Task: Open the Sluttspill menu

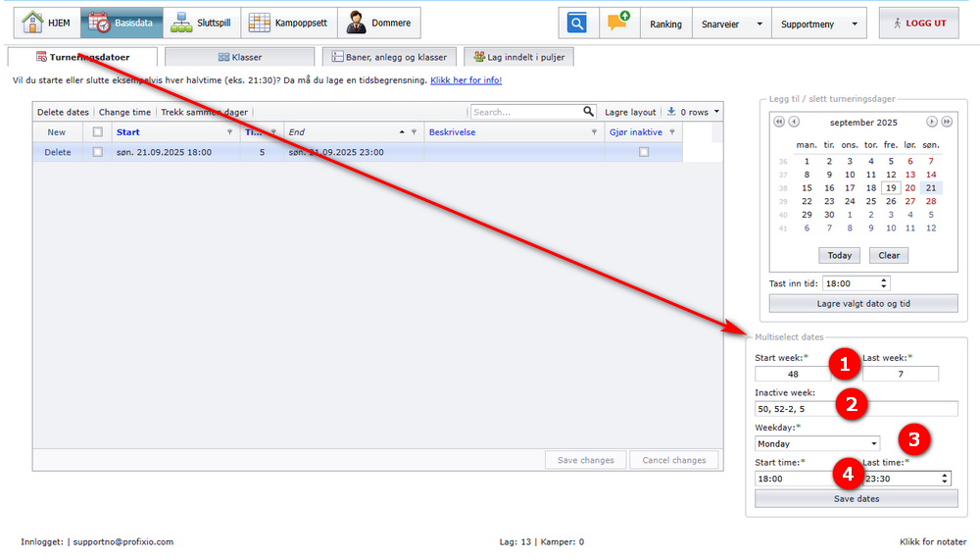Action: (x=201, y=23)
